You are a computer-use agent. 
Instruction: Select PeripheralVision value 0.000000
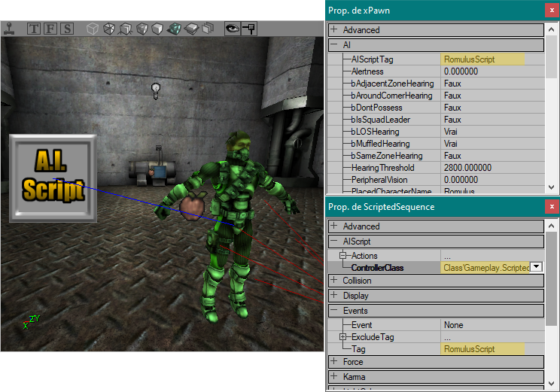coord(461,180)
